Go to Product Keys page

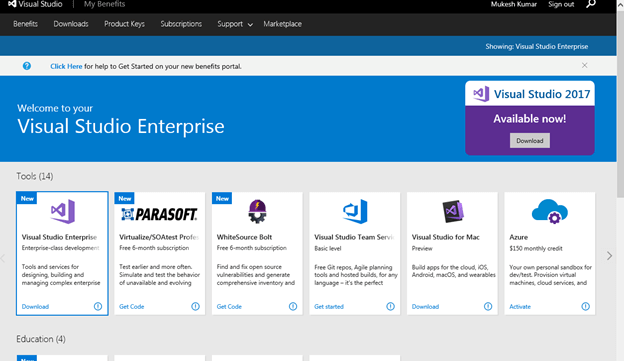[x=124, y=24]
